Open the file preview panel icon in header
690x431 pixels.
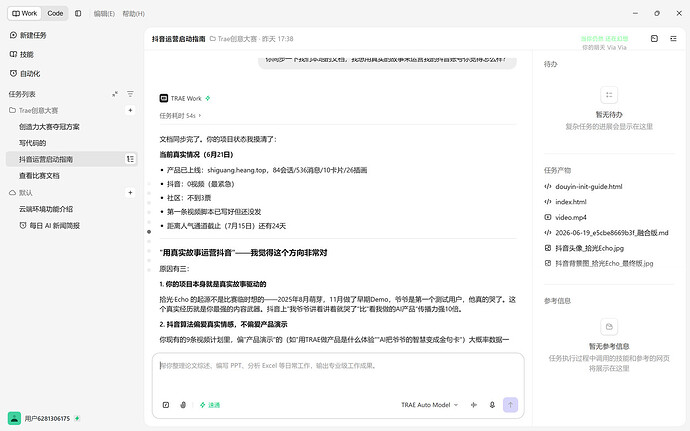(x=654, y=39)
